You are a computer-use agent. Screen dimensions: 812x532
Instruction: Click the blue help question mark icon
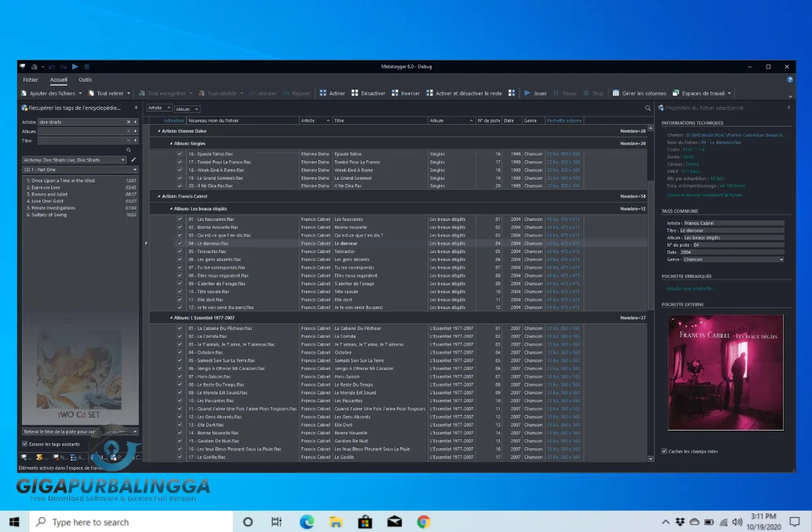[x=790, y=79]
